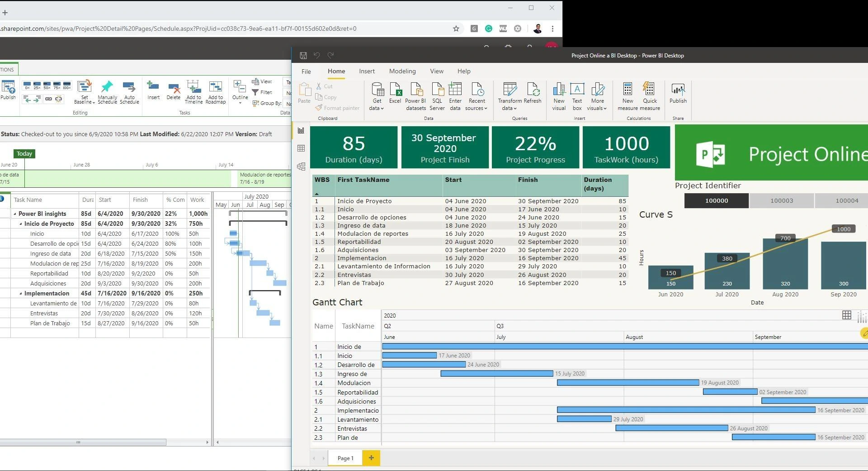Screen dimensions: 868x471
Task: Switch to Data view in the left sidebar
Action: (302, 148)
